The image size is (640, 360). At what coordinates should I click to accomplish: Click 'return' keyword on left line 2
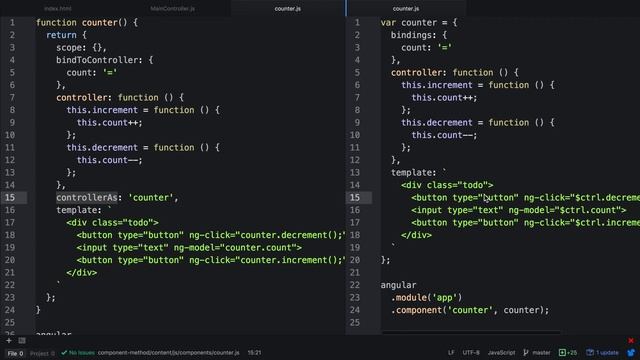pyautogui.click(x=61, y=35)
